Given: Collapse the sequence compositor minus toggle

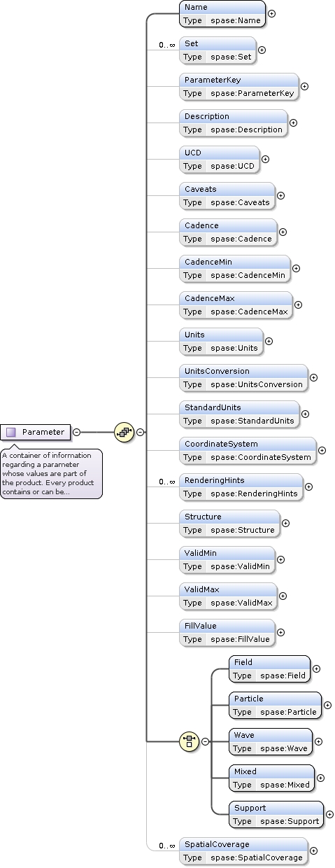Looking at the screenshot, I should click(141, 432).
